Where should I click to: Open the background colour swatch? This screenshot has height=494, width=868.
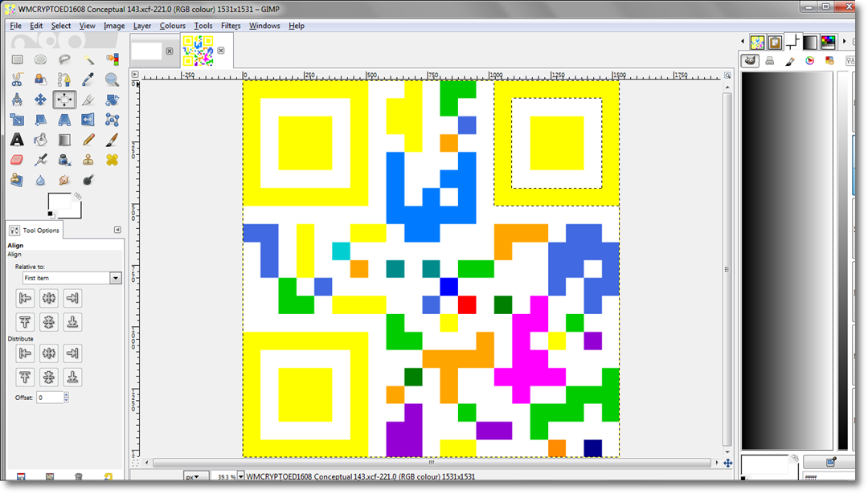click(76, 212)
